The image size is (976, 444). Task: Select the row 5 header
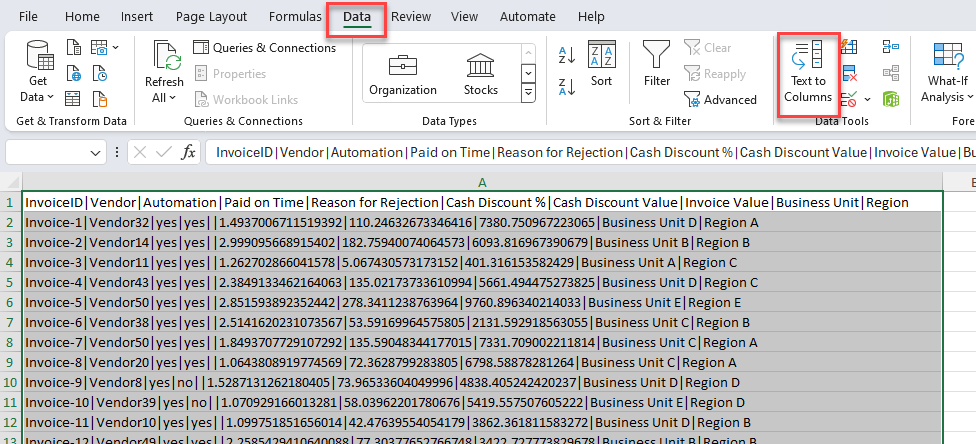coord(10,283)
